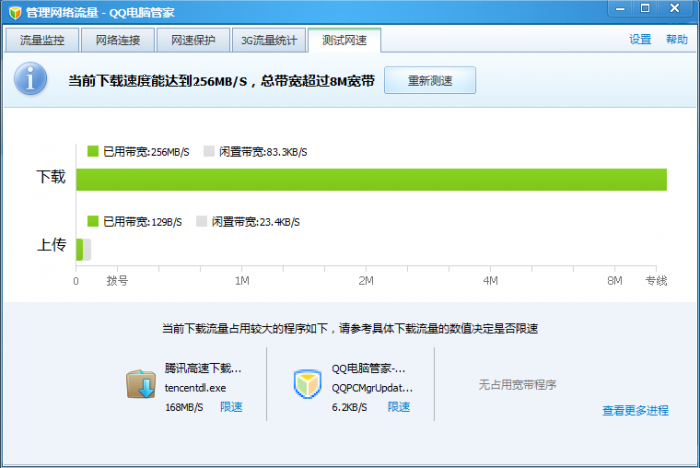This screenshot has height=468, width=700.
Task: Maximize the 管理网络流量 window
Action: point(645,8)
